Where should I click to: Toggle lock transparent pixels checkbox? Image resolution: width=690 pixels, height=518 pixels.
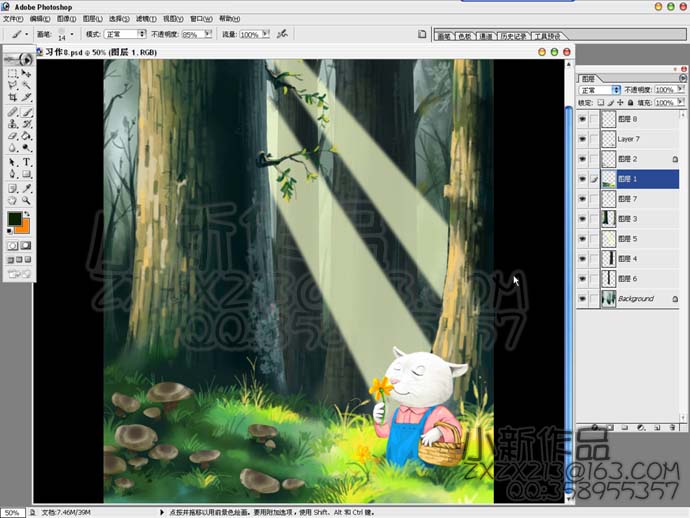[601, 103]
